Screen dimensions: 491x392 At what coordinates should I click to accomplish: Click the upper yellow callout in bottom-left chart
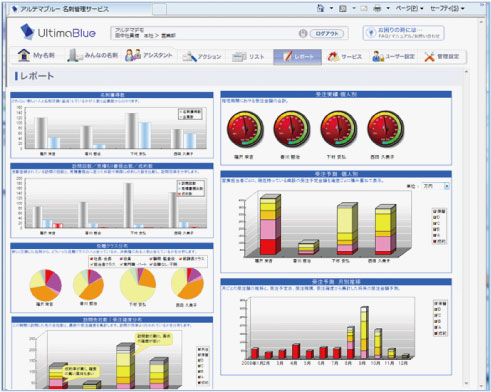click(x=153, y=339)
